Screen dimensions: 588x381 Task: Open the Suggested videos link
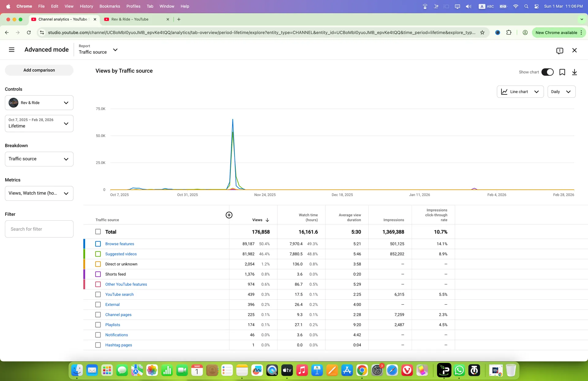point(121,254)
